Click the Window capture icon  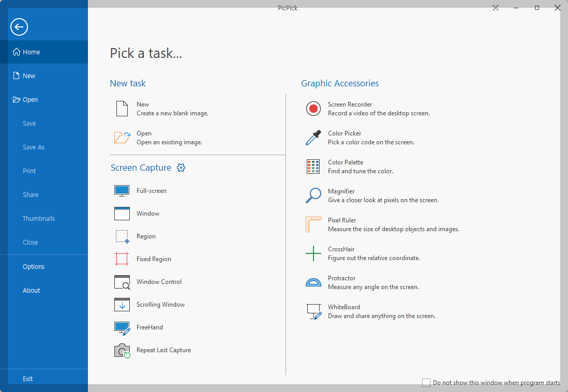[x=122, y=214]
